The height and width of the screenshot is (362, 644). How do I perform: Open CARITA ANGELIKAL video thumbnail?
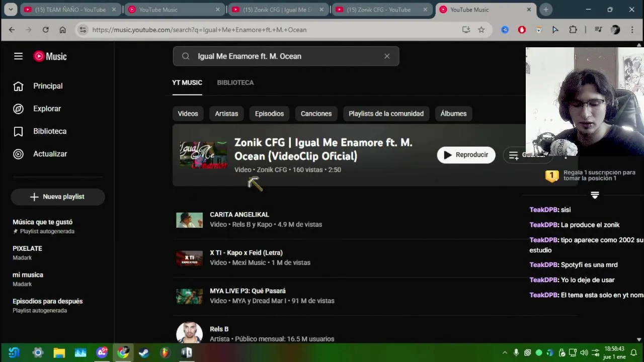(x=189, y=220)
